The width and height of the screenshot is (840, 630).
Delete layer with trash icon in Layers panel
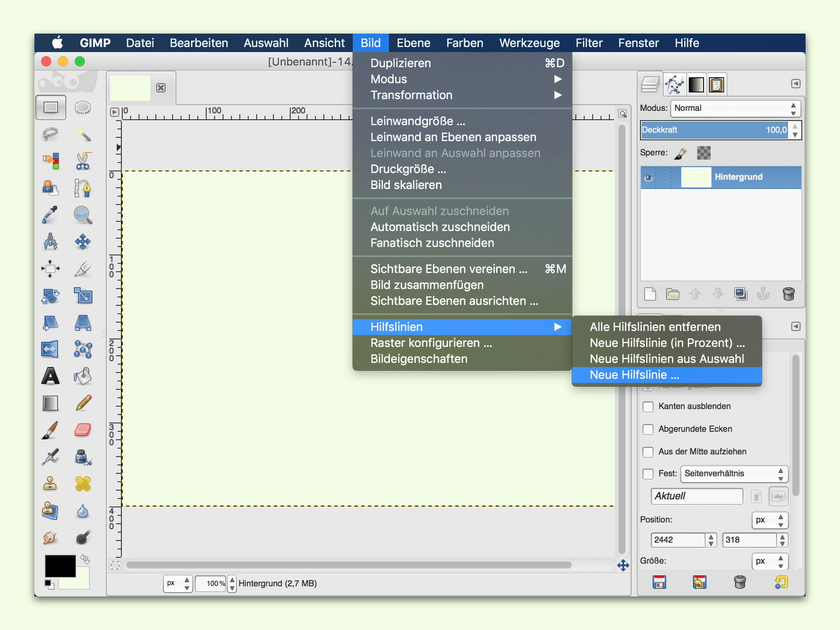[x=788, y=294]
